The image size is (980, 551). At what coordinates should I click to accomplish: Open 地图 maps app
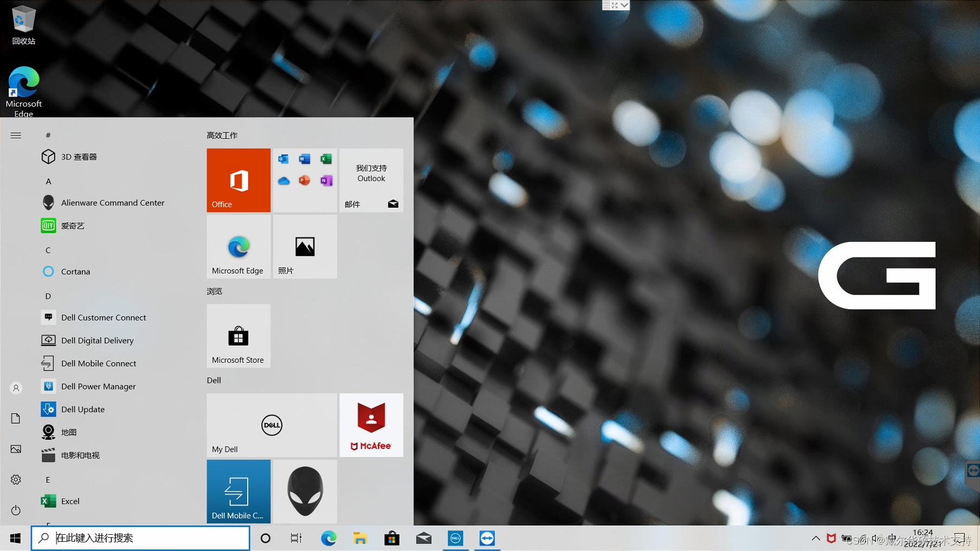pyautogui.click(x=114, y=432)
